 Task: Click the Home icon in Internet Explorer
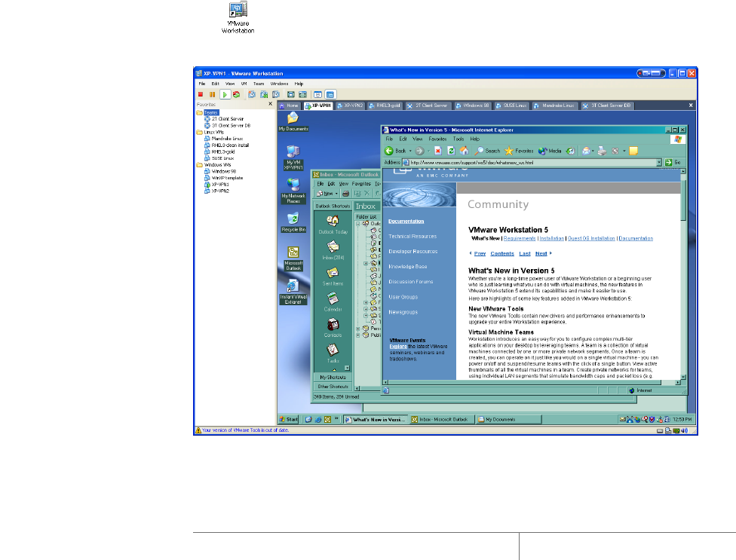click(x=465, y=151)
